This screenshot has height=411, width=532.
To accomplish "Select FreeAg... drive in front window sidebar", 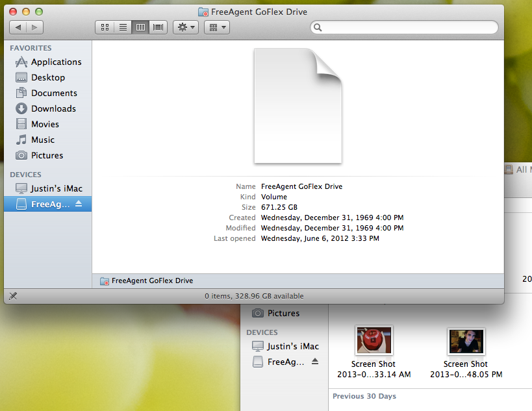I will (48, 204).
